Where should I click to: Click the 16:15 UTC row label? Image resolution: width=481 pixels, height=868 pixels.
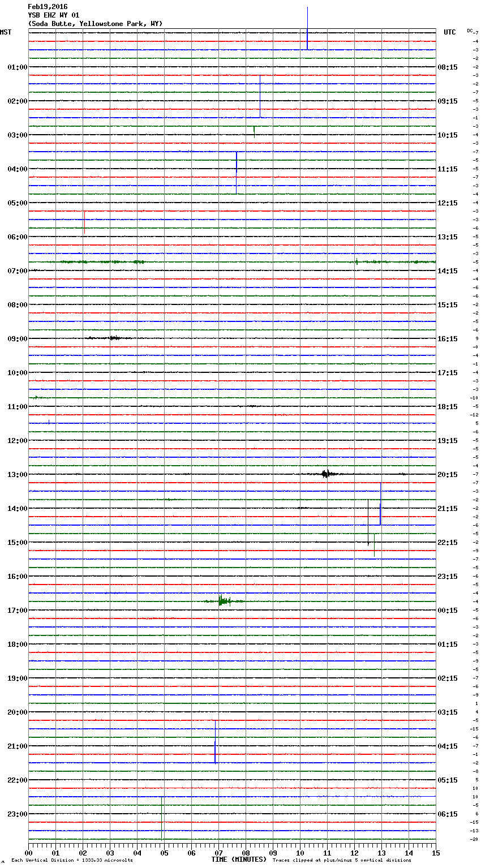448,339
